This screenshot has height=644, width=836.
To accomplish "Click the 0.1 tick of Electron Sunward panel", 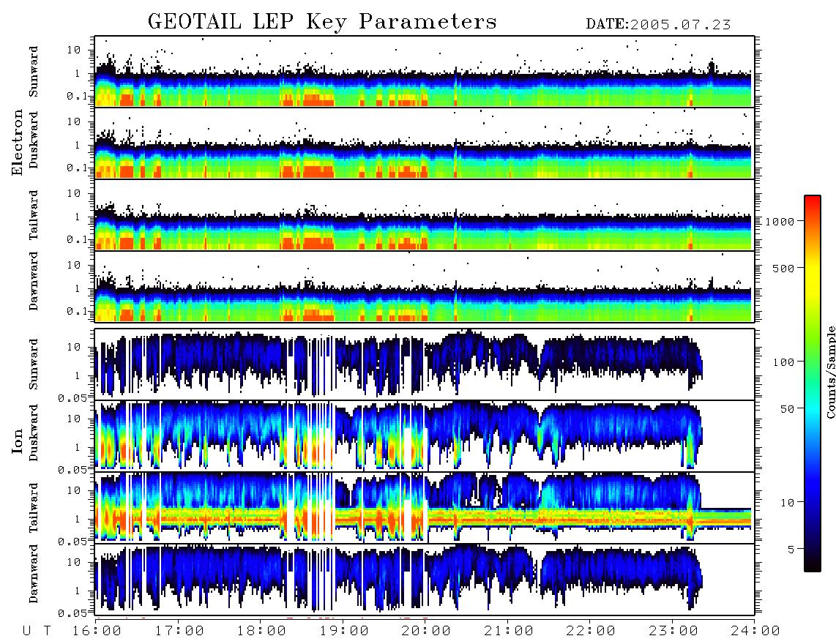I will click(x=76, y=96).
